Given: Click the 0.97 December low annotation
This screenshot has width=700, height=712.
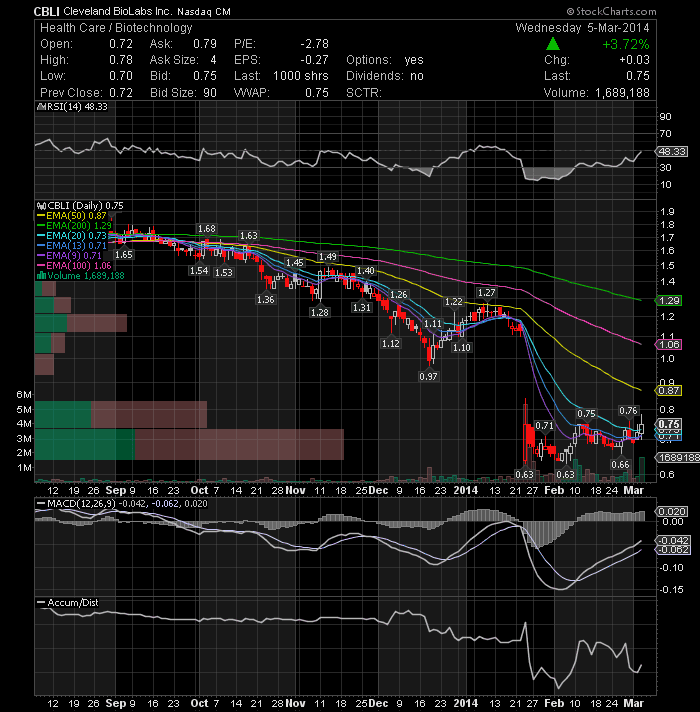Looking at the screenshot, I should pyautogui.click(x=429, y=376).
